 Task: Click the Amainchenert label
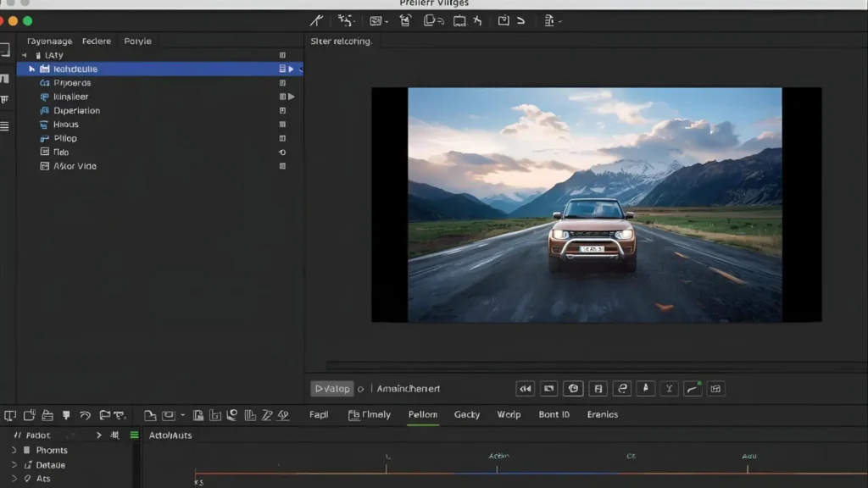tap(408, 389)
